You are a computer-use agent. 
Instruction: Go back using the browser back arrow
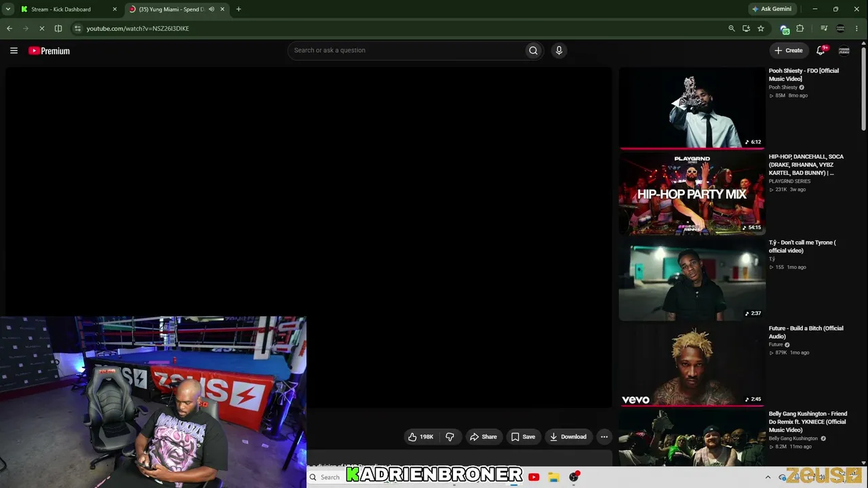[x=9, y=28]
